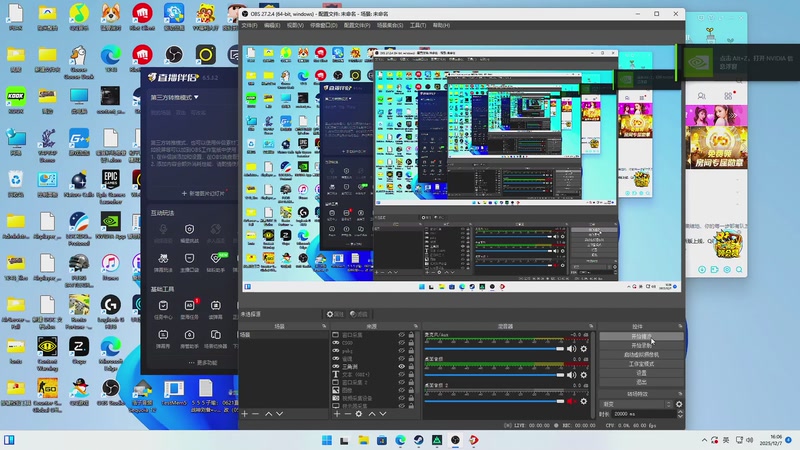The height and width of the screenshot is (450, 800).
Task: Open the 视图(V) menu in OBS
Action: pyautogui.click(x=295, y=25)
